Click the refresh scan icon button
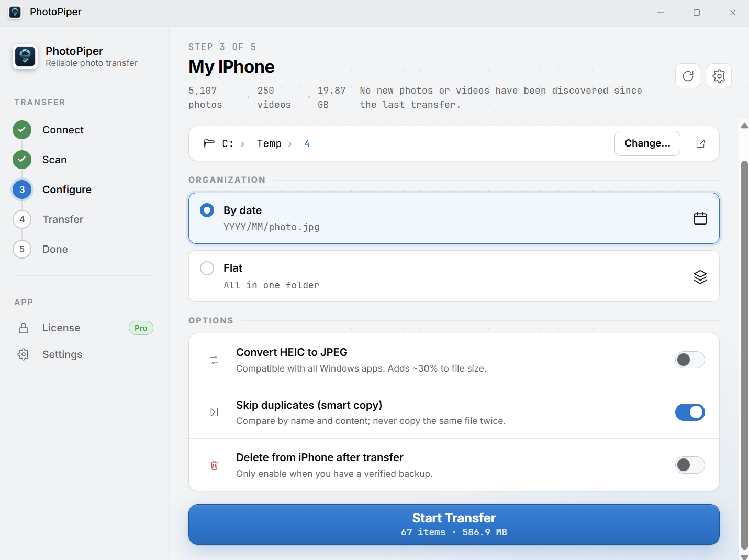The width and height of the screenshot is (749, 560). coord(688,76)
